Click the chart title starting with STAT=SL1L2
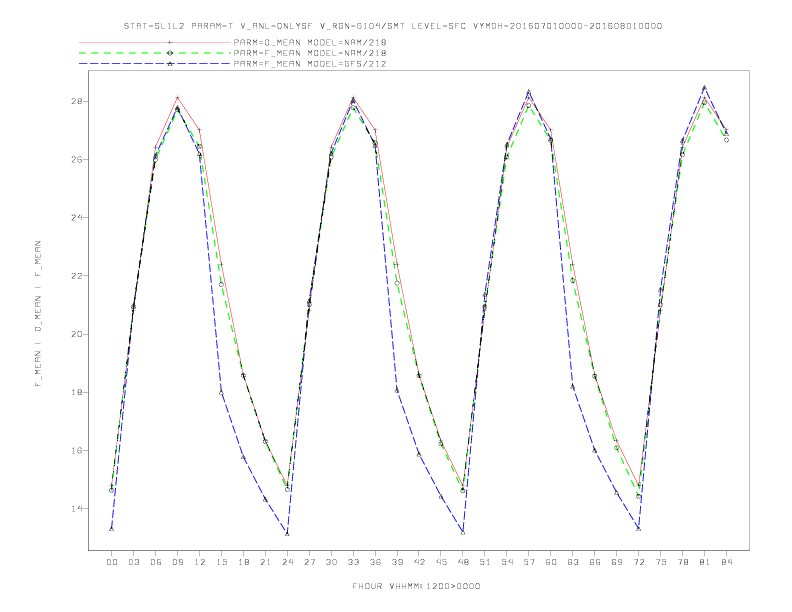The width and height of the screenshot is (792, 612). pyautogui.click(x=392, y=26)
